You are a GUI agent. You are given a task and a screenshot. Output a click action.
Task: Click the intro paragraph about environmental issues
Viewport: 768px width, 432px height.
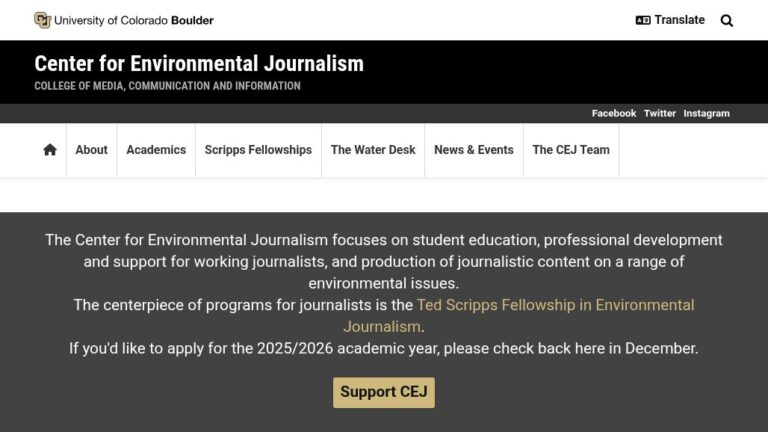384,262
